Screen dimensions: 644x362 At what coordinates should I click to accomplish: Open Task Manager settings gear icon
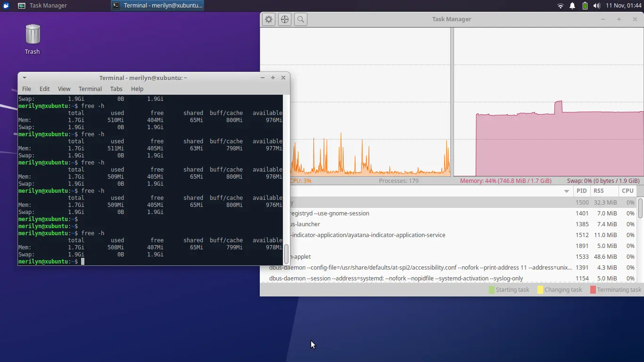[269, 19]
